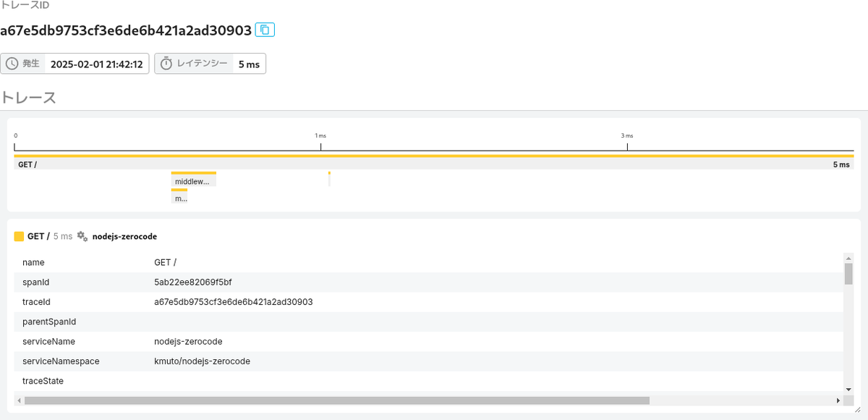Copy the trace ID with the copy icon

(265, 30)
